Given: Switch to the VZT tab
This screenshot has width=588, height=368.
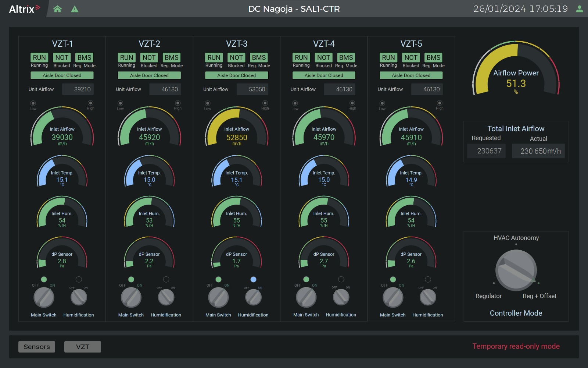Looking at the screenshot, I should click(83, 347).
